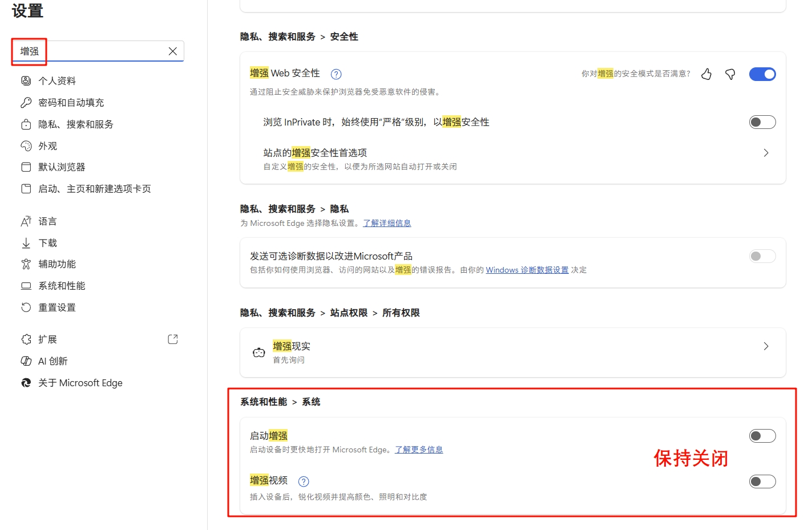This screenshot has height=530, width=812.
Task: Click the language icon beside 语言
Action: click(26, 221)
